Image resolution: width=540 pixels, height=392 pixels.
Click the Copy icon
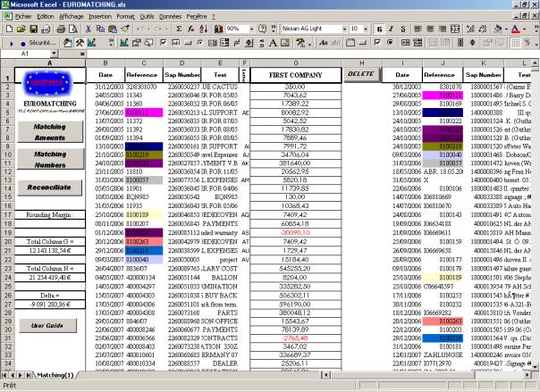tap(100, 29)
